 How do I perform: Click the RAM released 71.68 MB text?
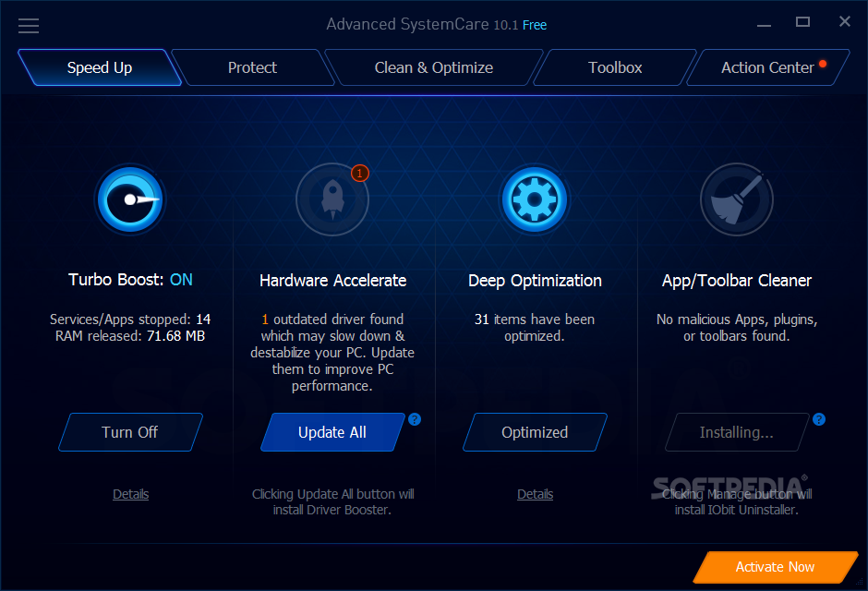(130, 336)
